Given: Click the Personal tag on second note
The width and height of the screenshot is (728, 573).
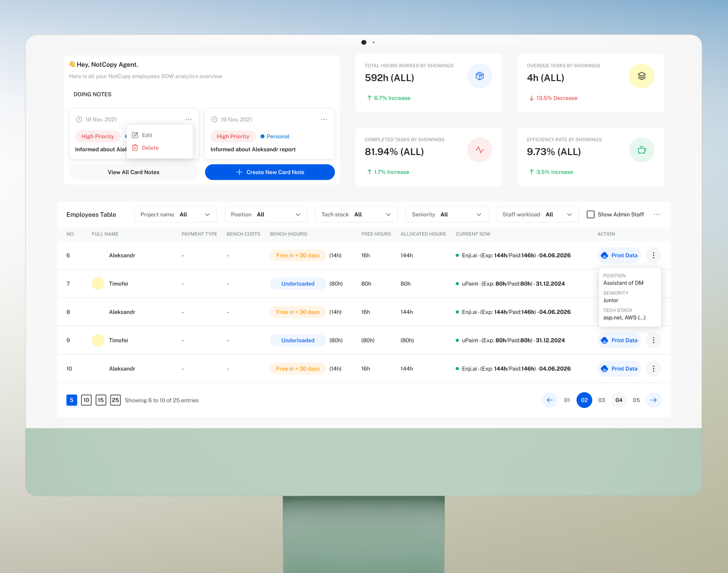Looking at the screenshot, I should (x=275, y=136).
